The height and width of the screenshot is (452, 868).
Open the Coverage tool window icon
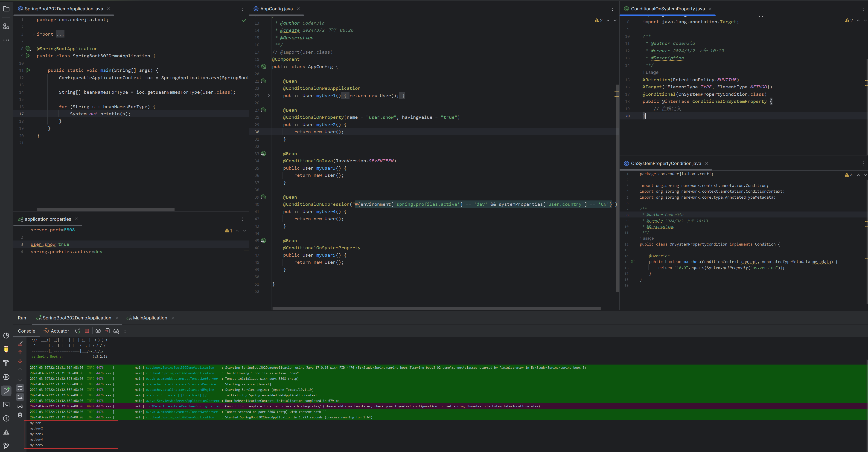click(x=6, y=336)
